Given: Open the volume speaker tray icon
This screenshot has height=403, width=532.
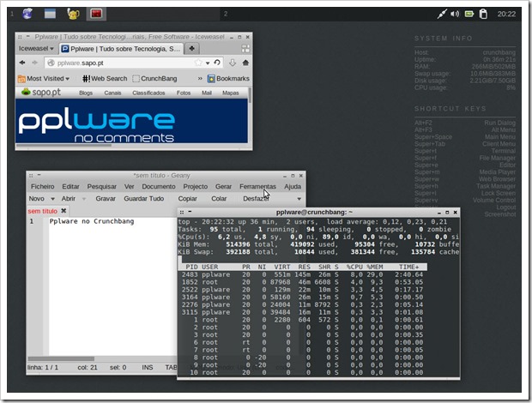Looking at the screenshot, I should [455, 14].
